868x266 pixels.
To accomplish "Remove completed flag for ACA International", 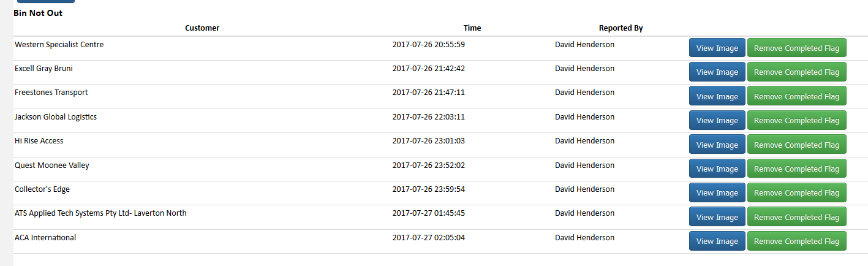I will coord(796,241).
